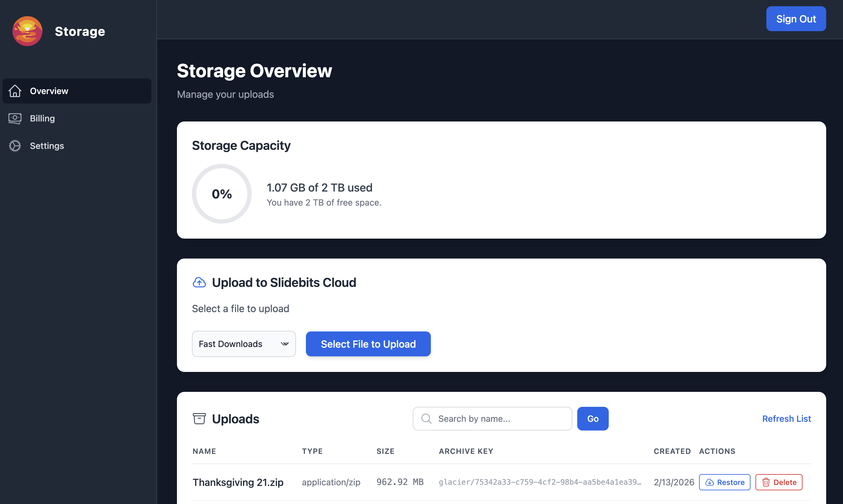Click the CREATED column header
Viewport: 843px width, 504px height.
coord(672,451)
